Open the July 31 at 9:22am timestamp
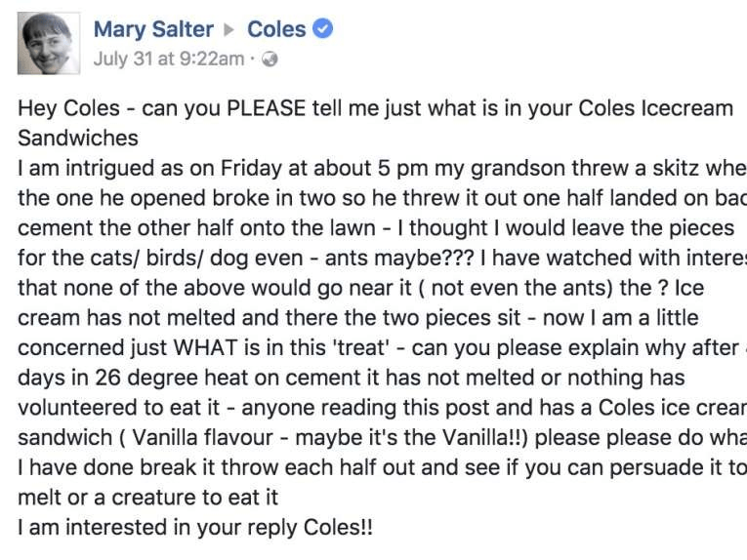 pyautogui.click(x=169, y=59)
